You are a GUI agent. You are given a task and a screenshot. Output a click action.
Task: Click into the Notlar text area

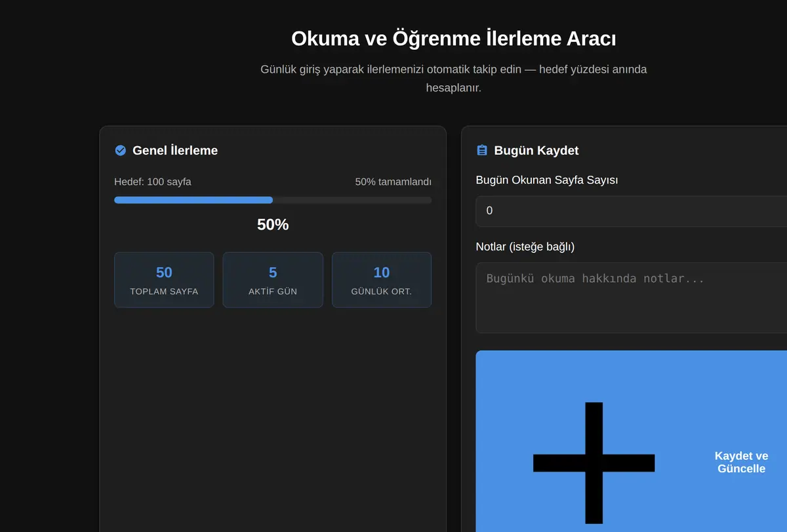631,298
